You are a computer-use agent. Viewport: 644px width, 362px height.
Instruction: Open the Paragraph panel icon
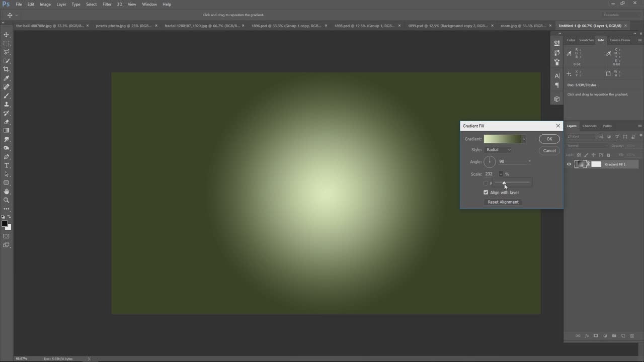[x=557, y=85]
